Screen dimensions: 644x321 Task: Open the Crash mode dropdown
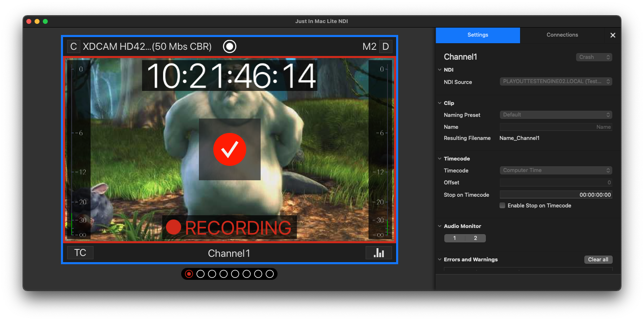[594, 57]
